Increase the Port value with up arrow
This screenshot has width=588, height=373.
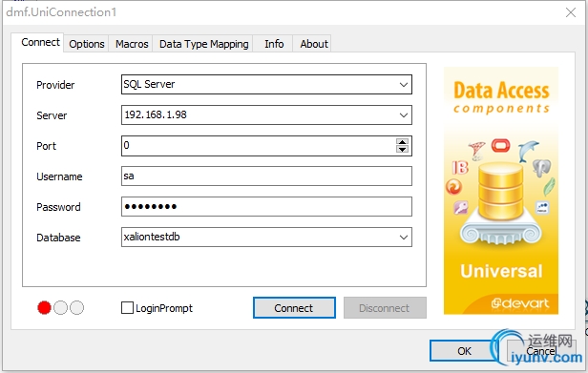(403, 142)
